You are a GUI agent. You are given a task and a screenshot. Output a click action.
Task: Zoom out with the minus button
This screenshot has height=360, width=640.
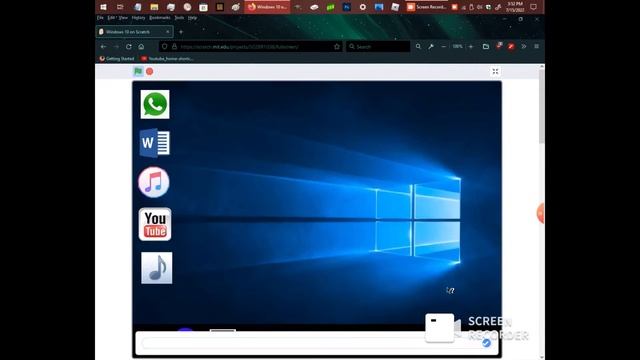[444, 47]
